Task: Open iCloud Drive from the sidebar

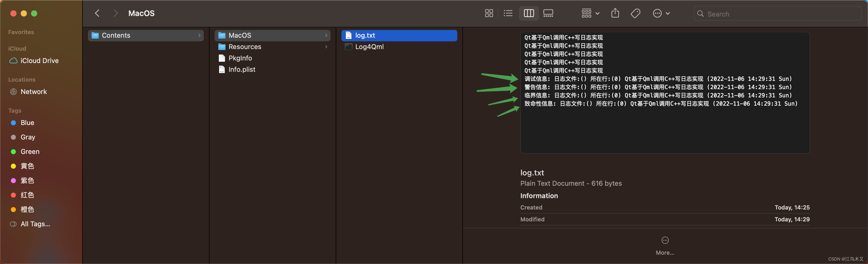Action: click(39, 61)
